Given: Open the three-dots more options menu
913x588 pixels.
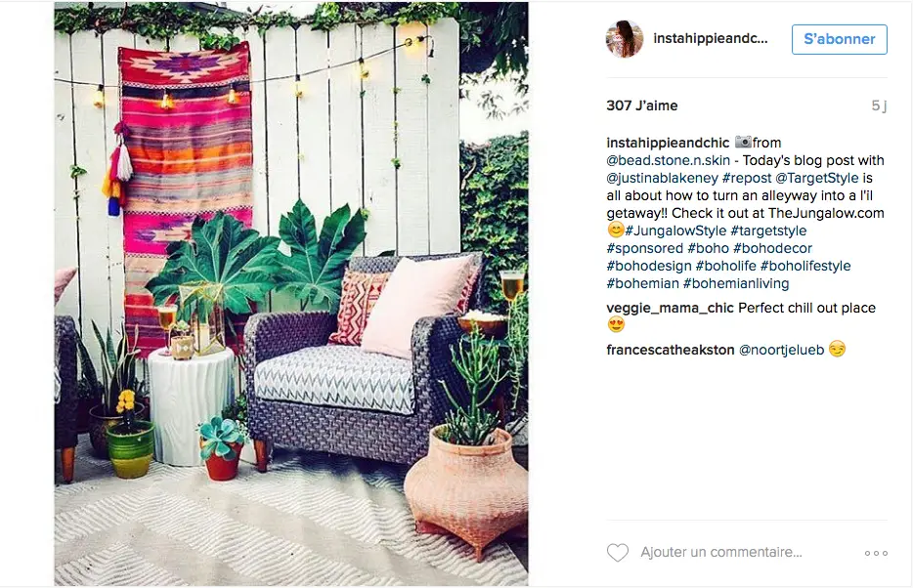Looking at the screenshot, I should [x=876, y=553].
